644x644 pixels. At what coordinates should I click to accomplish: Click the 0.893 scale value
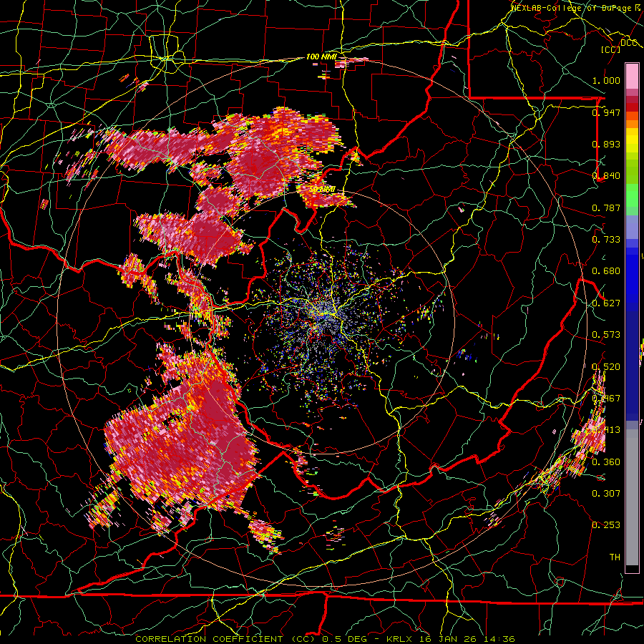[x=606, y=144]
